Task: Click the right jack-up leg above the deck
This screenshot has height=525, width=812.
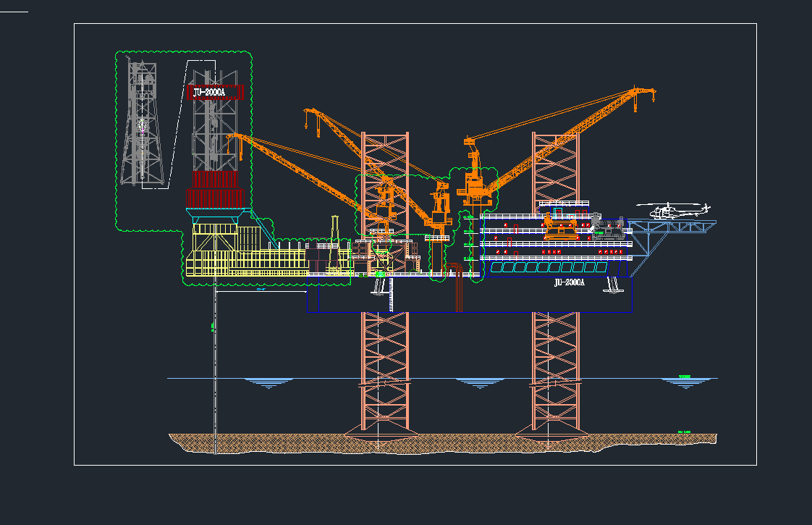Action: click(555, 165)
